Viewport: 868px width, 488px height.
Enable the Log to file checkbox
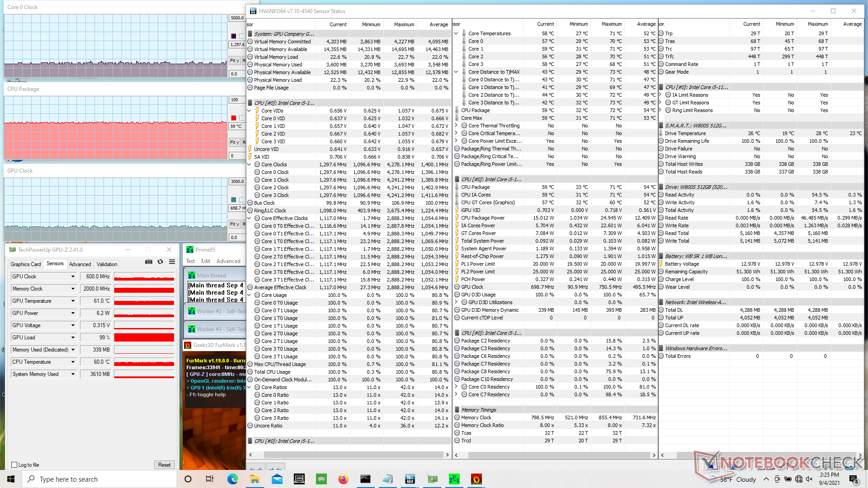click(14, 465)
